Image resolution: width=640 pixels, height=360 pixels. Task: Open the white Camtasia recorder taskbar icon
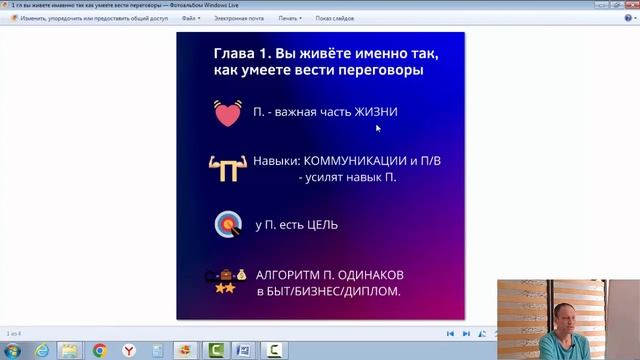click(274, 351)
